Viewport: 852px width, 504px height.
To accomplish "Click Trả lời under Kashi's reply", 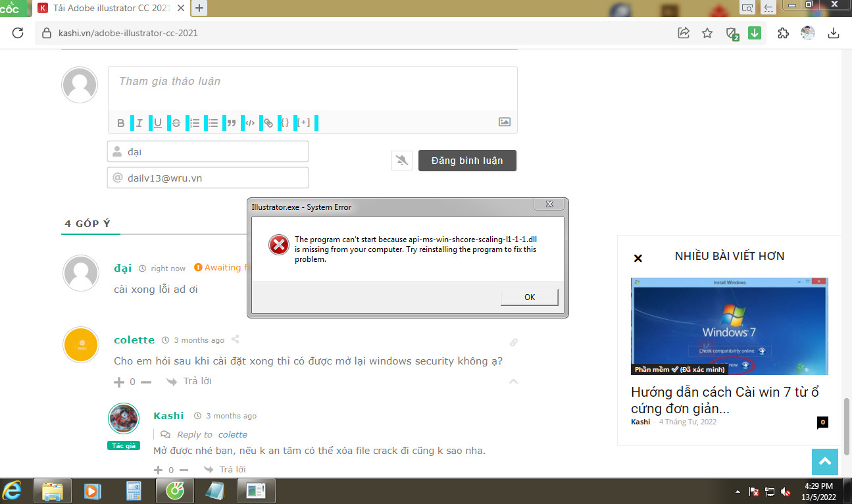I will tap(225, 469).
